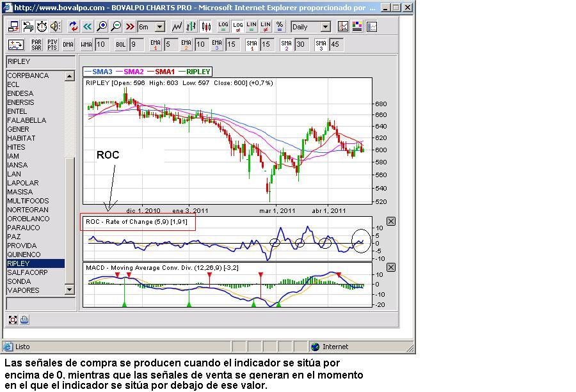The height and width of the screenshot is (392, 576).
Task: Refresh the chart with the red-blue arrows icon
Action: click(x=74, y=26)
